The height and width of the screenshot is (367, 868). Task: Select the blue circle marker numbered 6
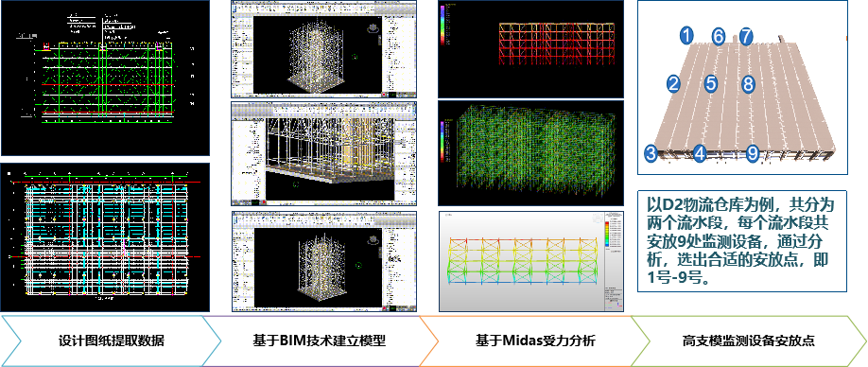coord(718,37)
